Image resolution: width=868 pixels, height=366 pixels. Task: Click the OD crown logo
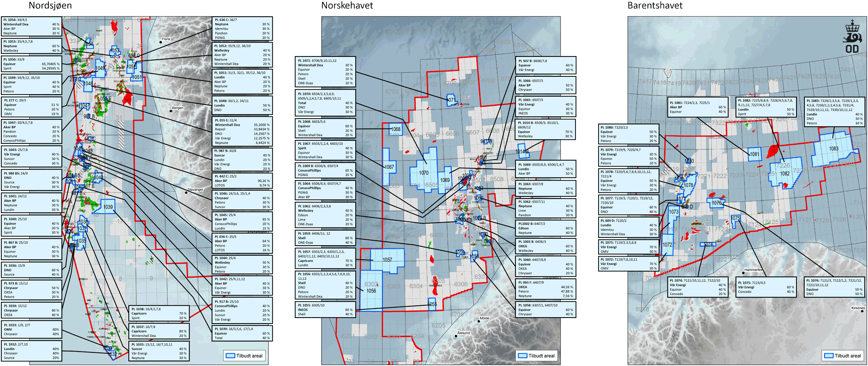click(x=852, y=37)
